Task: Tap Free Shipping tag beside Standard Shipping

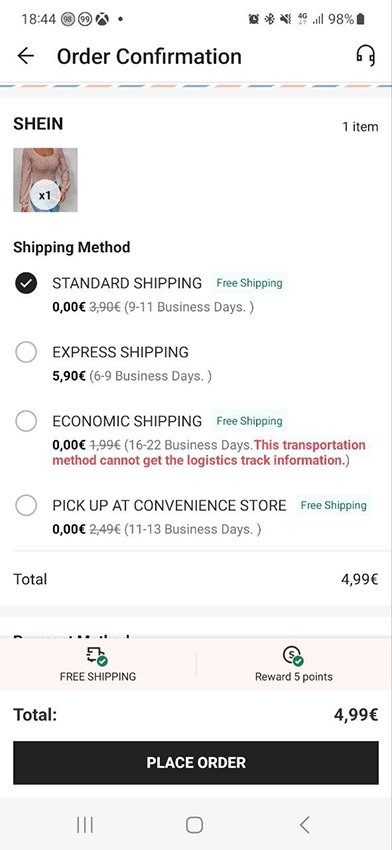Action: pos(249,283)
